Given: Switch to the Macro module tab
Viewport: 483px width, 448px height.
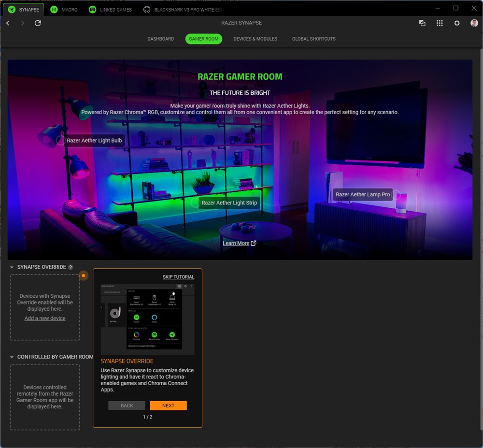Looking at the screenshot, I should 64,10.
